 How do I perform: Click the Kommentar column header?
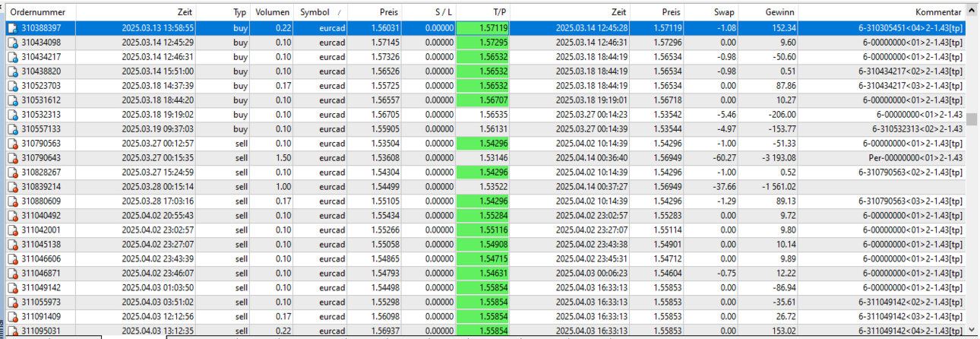882,12
